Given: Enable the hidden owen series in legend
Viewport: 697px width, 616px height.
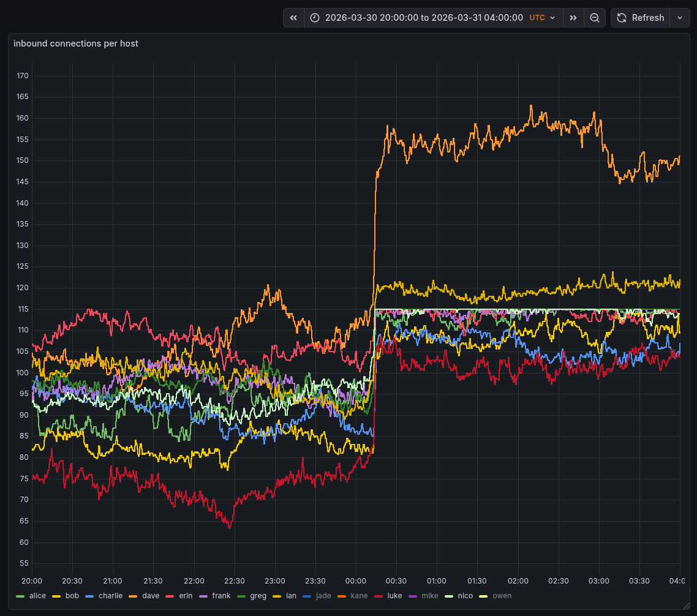Looking at the screenshot, I should pos(502,596).
